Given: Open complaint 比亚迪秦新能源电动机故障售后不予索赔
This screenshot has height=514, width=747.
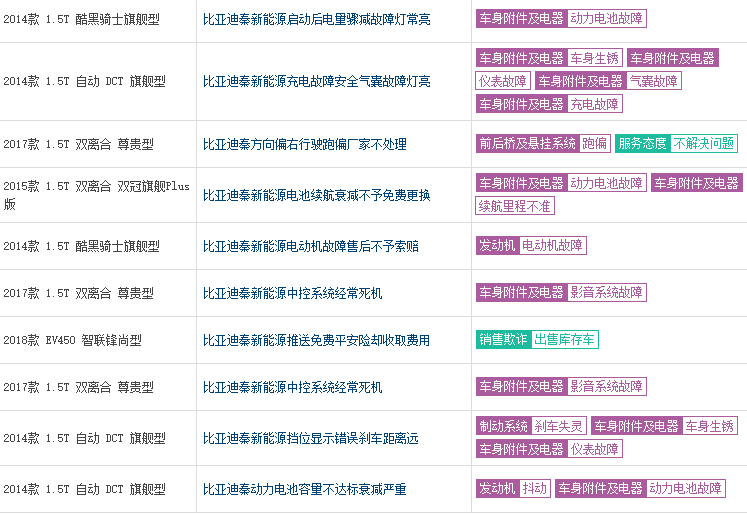Looking at the screenshot, I should (x=311, y=246).
